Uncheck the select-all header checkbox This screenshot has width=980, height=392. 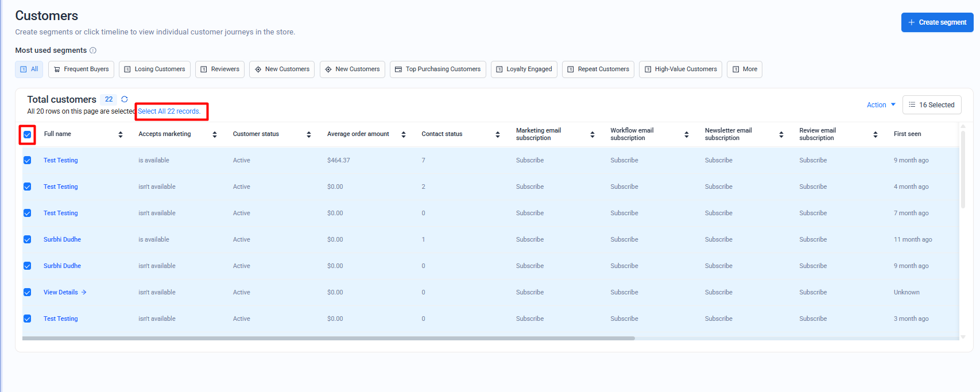pyautogui.click(x=28, y=134)
